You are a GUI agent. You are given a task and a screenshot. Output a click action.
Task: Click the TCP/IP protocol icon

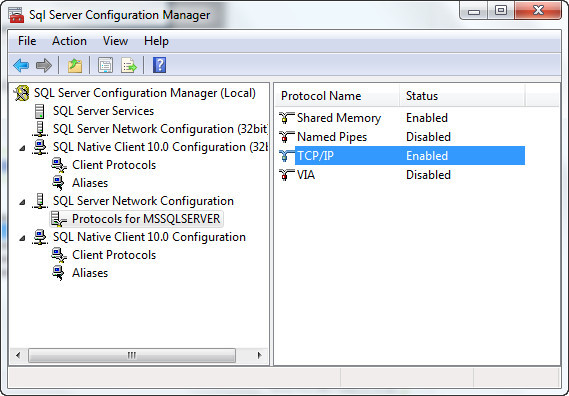(286, 156)
